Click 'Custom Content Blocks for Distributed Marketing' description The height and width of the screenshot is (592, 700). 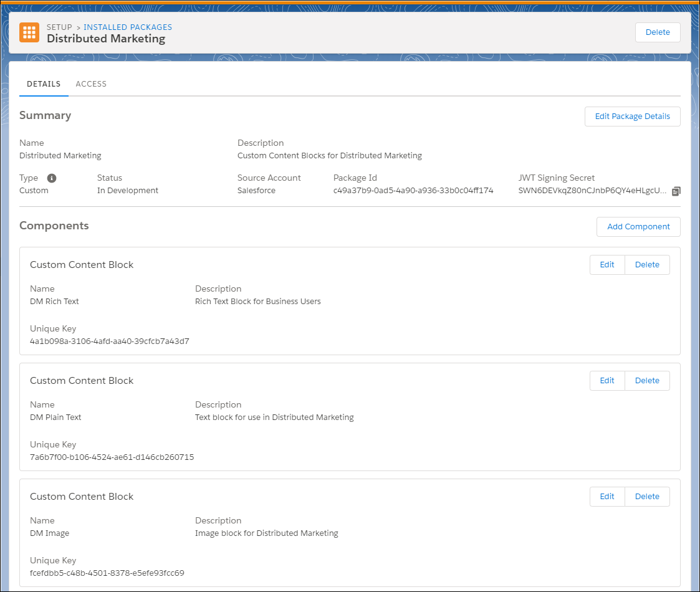330,156
